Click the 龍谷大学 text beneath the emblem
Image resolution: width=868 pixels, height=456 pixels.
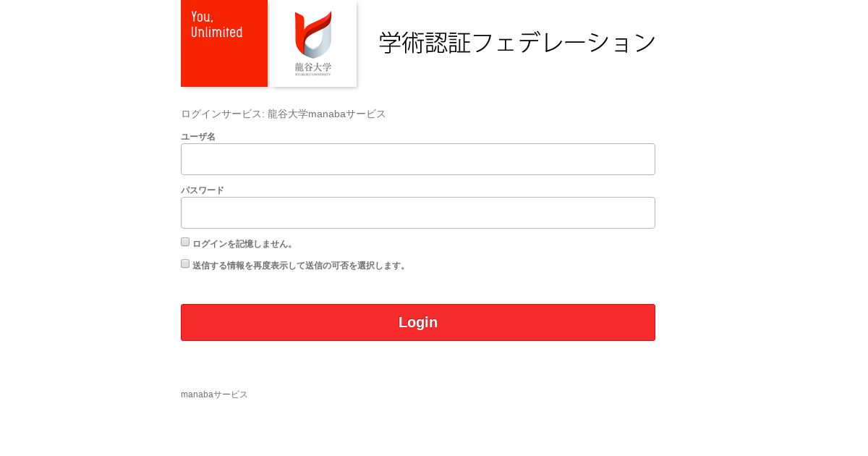click(313, 68)
